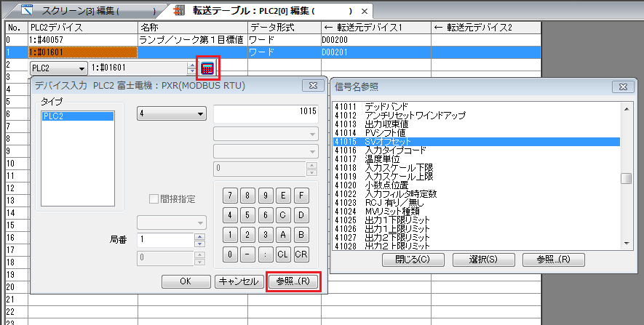Click 参照..(R) in the device input dialog
The height and width of the screenshot is (325, 644).
293,281
